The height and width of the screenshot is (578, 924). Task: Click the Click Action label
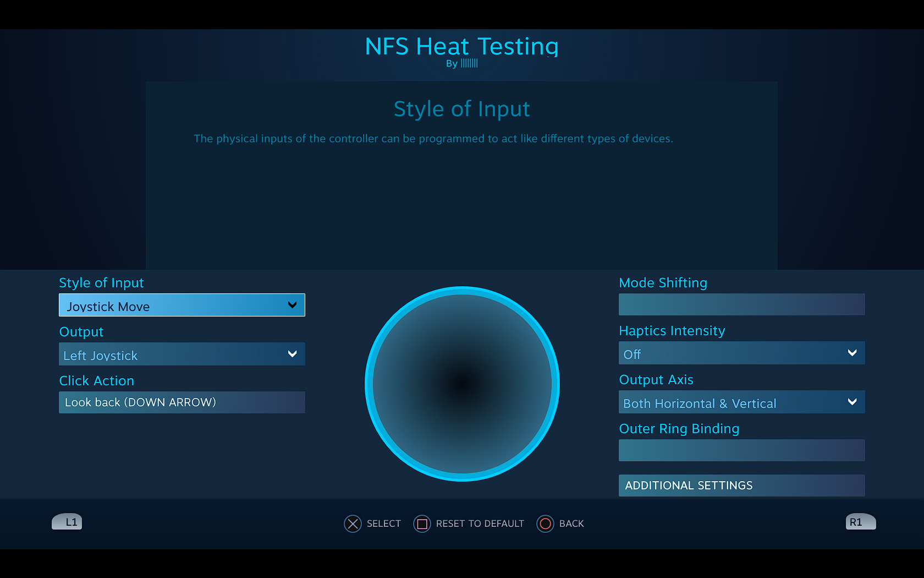point(97,381)
